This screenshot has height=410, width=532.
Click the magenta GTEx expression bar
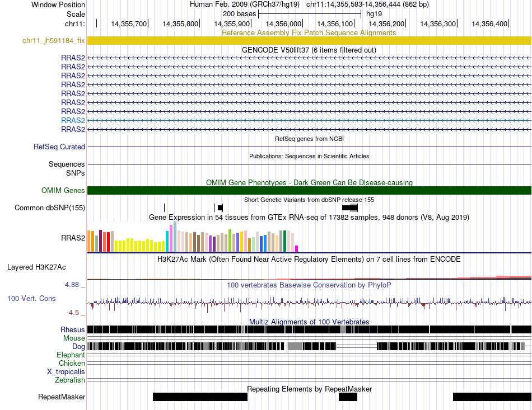point(297,249)
